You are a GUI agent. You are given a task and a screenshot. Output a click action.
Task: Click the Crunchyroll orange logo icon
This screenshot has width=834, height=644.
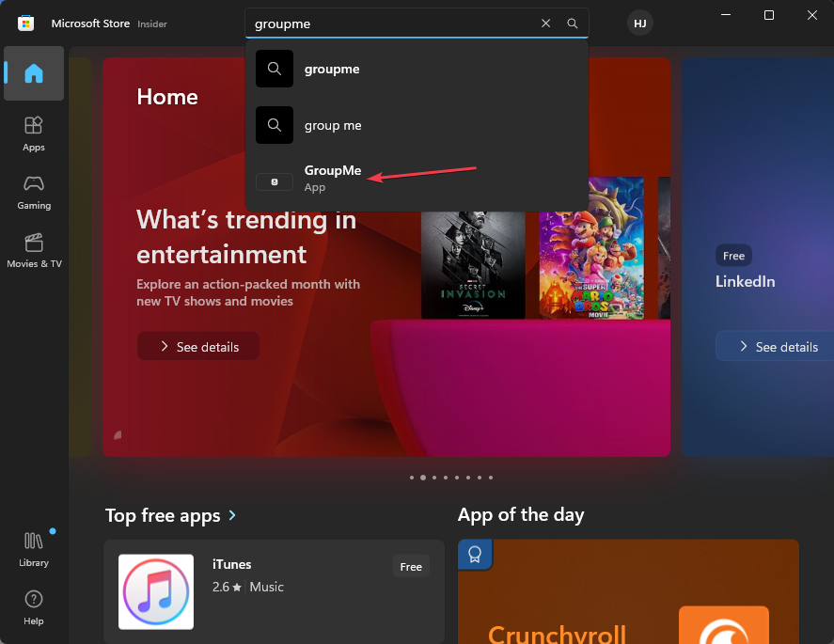click(x=724, y=625)
